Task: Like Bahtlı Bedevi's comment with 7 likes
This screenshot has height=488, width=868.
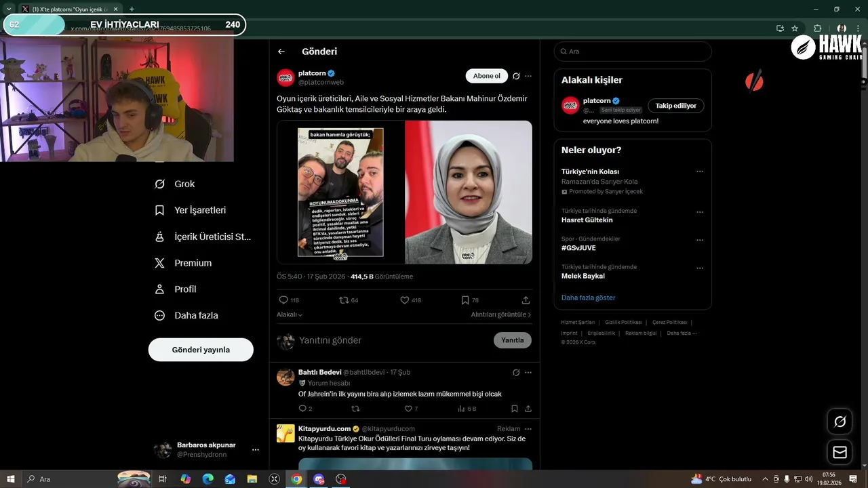Action: click(408, 409)
